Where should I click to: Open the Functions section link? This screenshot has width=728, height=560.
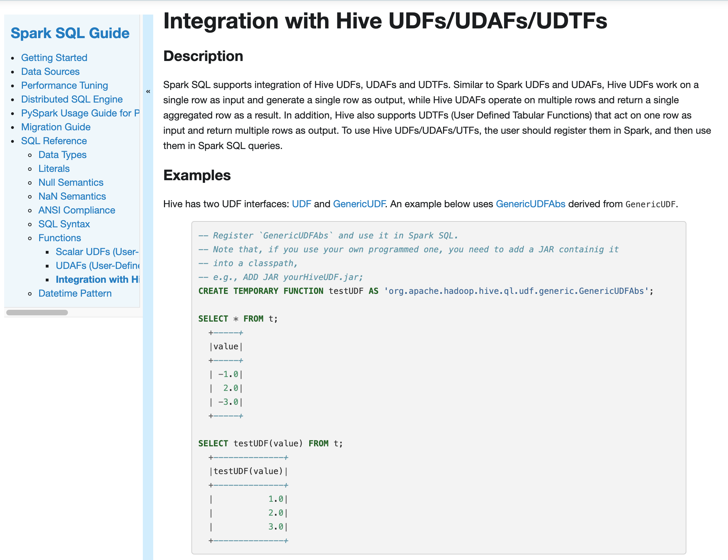pyautogui.click(x=60, y=238)
